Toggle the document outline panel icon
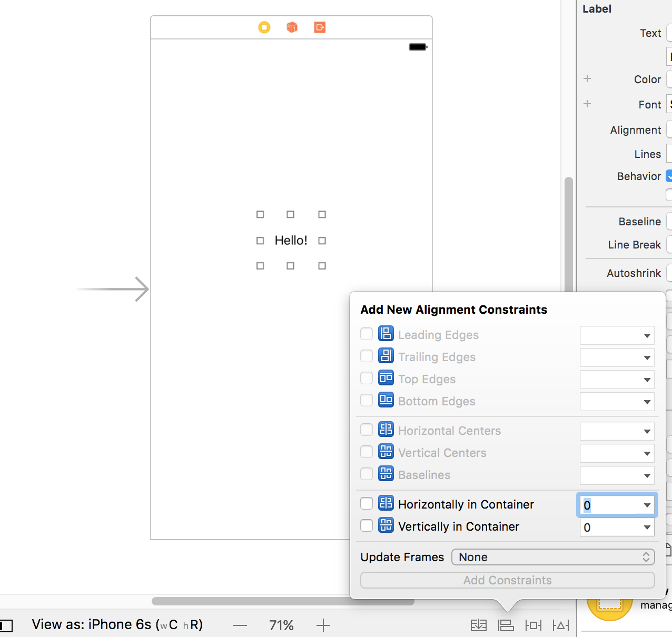Image resolution: width=672 pixels, height=637 pixels. click(x=6, y=626)
